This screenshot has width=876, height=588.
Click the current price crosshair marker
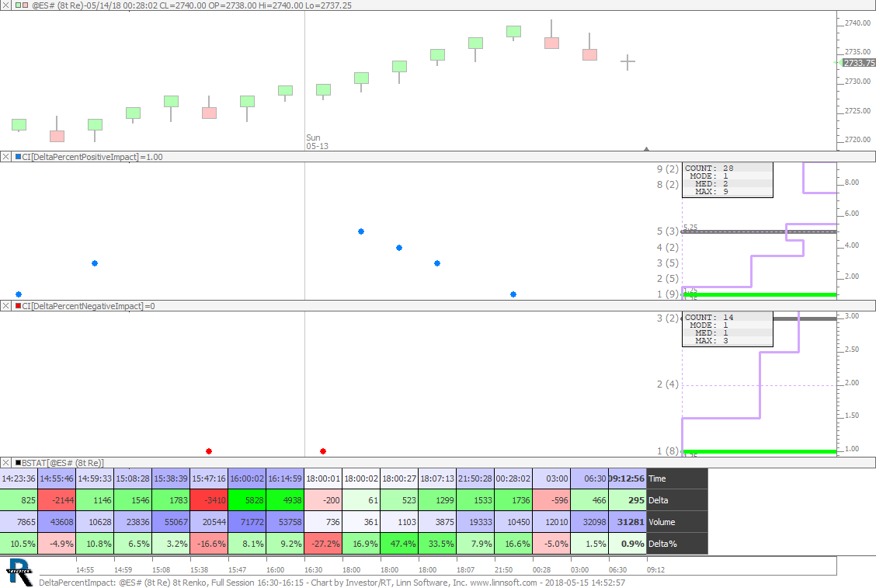[627, 61]
